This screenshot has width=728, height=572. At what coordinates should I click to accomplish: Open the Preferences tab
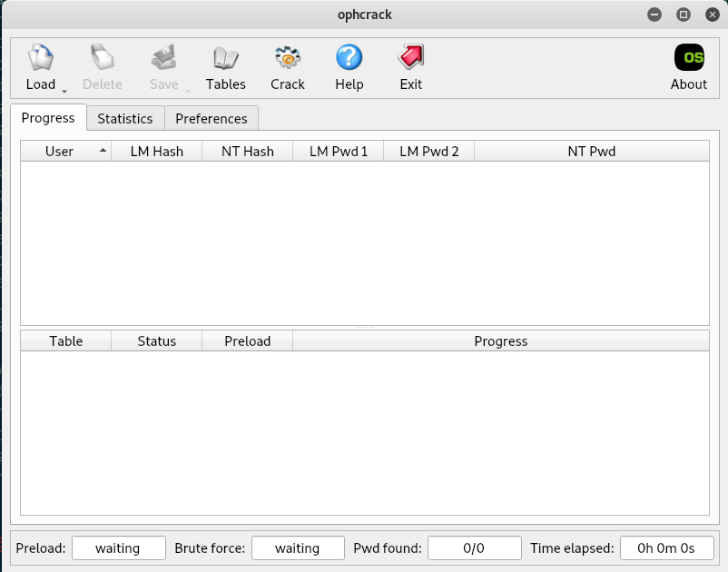tap(212, 118)
